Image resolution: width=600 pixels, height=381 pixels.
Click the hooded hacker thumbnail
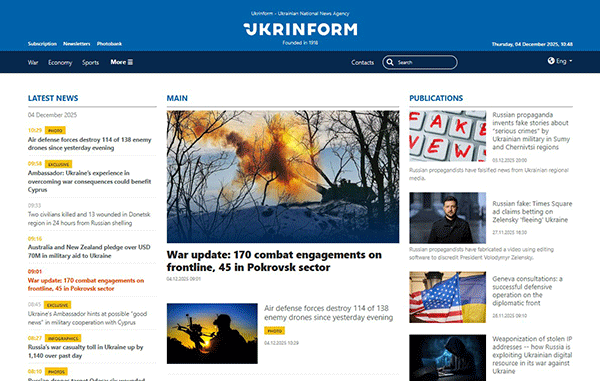448,358
